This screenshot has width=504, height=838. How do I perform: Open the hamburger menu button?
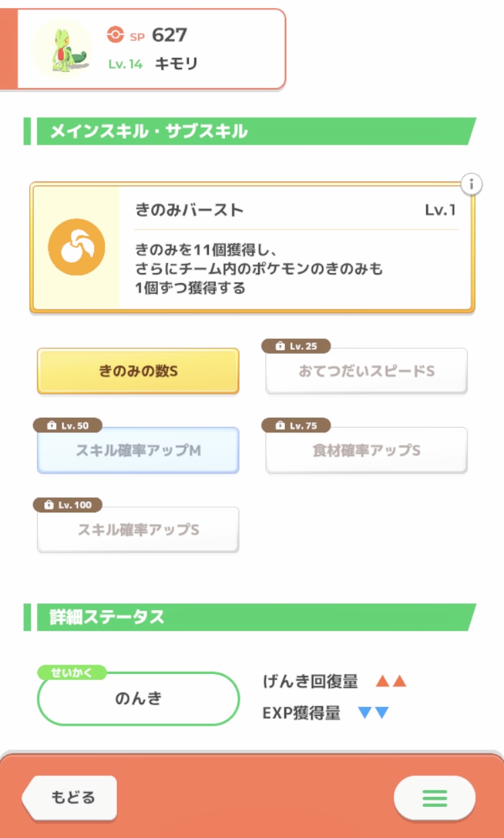434,798
